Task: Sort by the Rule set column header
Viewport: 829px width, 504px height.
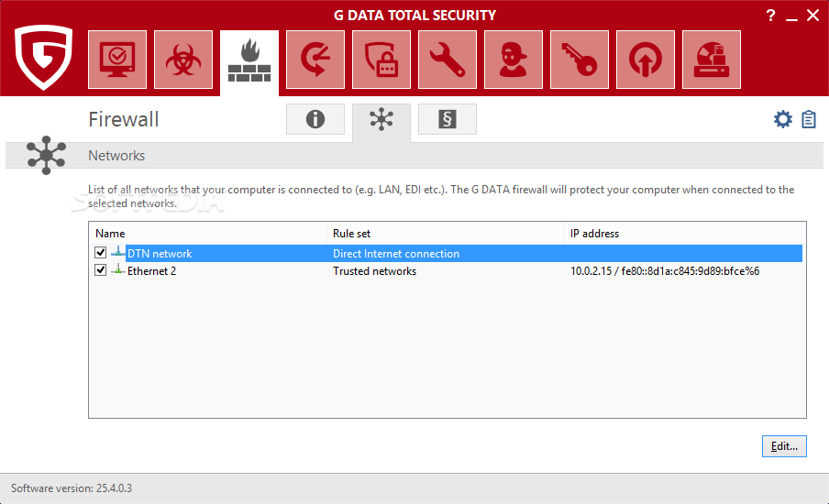Action: pyautogui.click(x=446, y=234)
